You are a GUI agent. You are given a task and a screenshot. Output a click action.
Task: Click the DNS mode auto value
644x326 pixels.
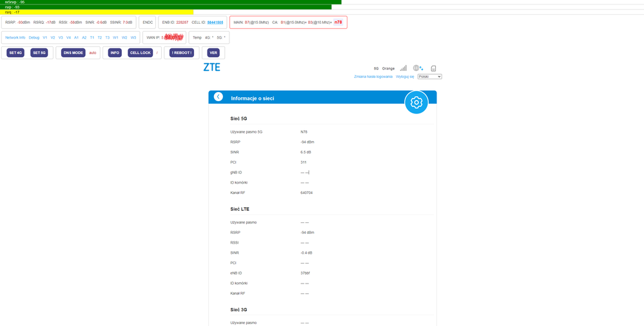[92, 53]
